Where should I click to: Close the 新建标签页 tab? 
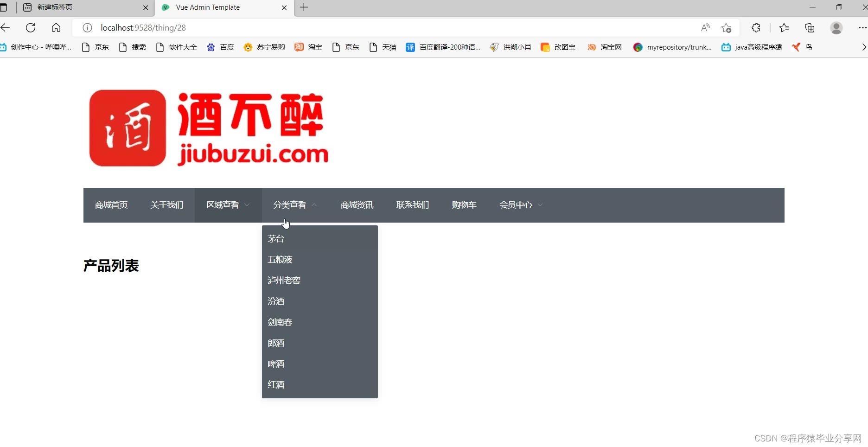click(x=146, y=7)
